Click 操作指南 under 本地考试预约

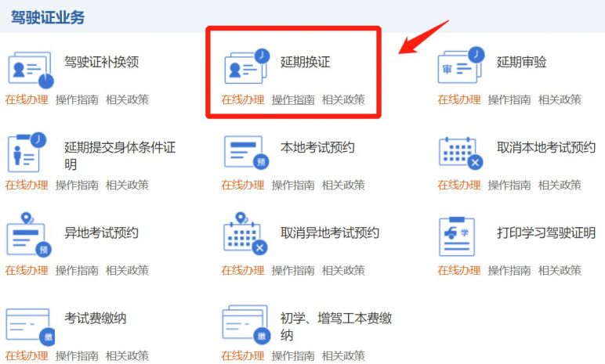293,185
